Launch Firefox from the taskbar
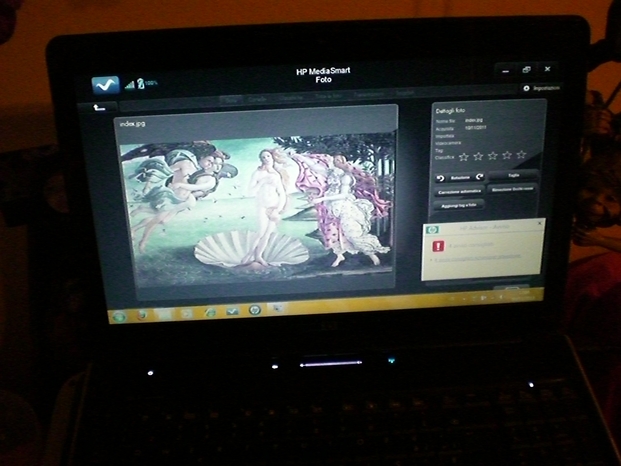This screenshot has width=621, height=466. pyautogui.click(x=142, y=315)
